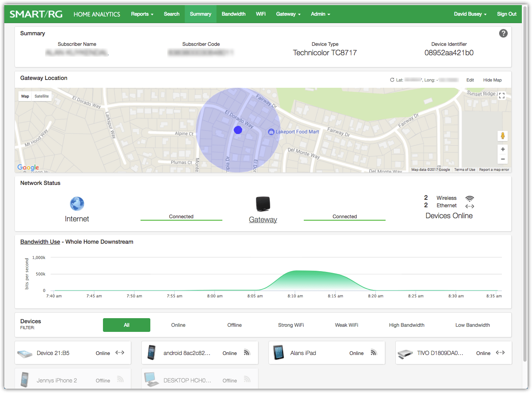Image resolution: width=532 pixels, height=393 pixels.
Task: Zoom out the map with minus icon
Action: tap(503, 159)
